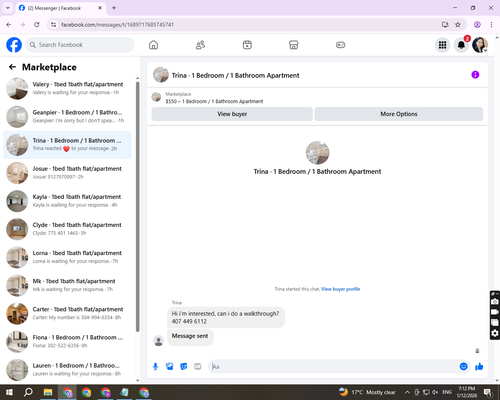Click the View buyer button

[232, 114]
